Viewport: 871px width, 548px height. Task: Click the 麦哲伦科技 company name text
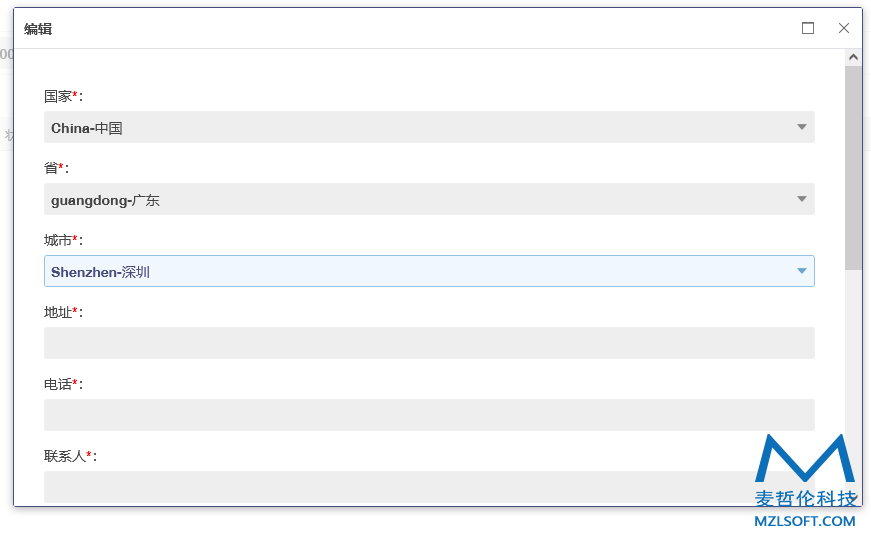[x=805, y=498]
